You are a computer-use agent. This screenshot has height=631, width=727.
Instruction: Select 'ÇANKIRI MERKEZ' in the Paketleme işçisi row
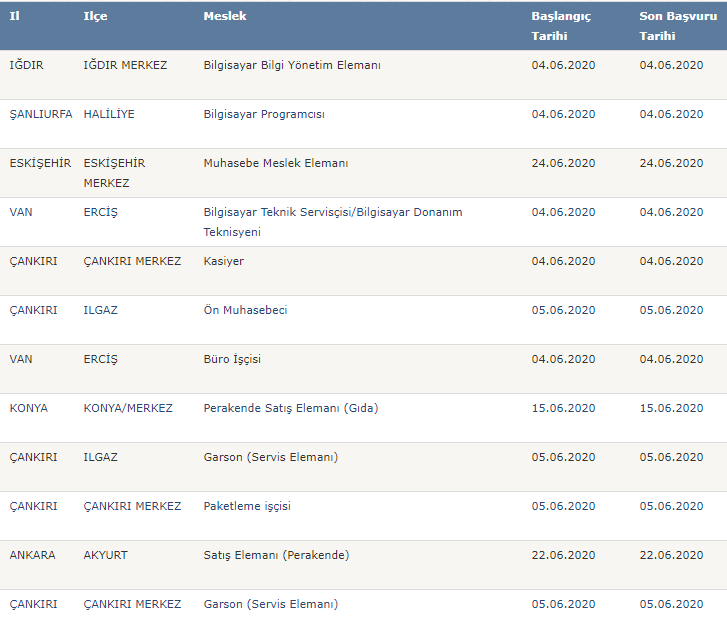[x=132, y=506]
